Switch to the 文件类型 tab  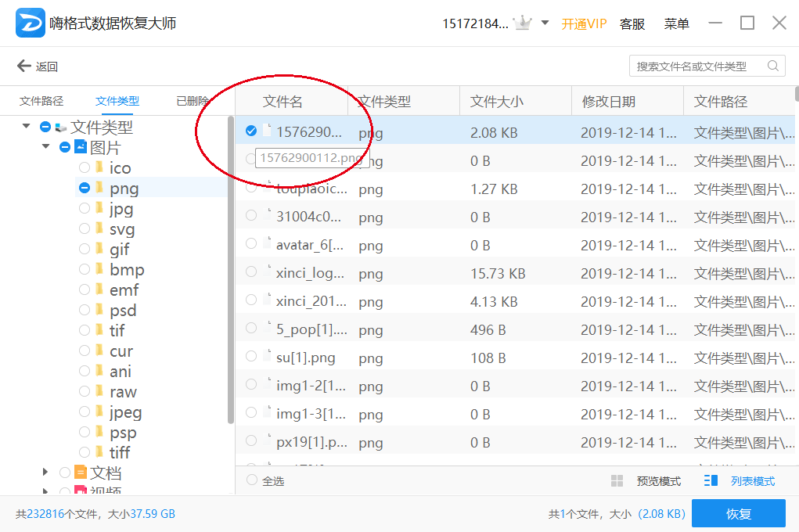pyautogui.click(x=117, y=101)
